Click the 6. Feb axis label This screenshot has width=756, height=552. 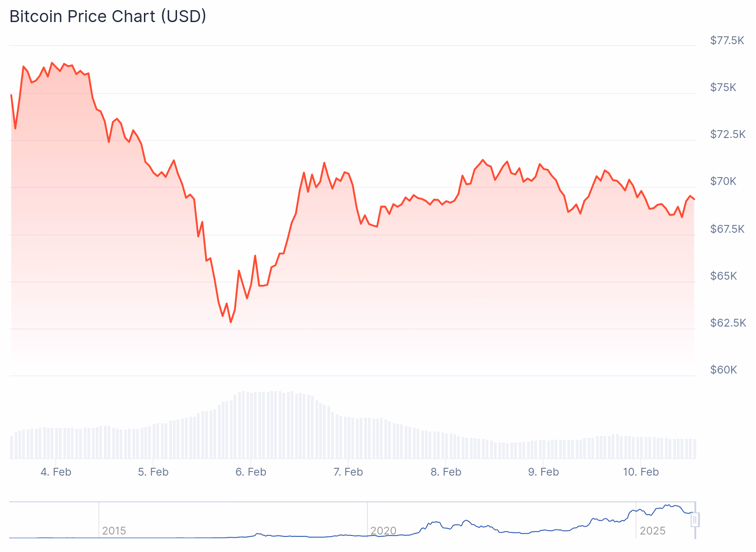(x=251, y=472)
